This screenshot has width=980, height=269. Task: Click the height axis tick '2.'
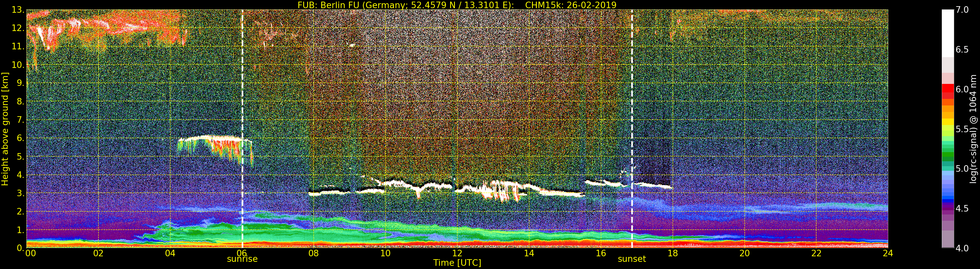[x=21, y=211]
